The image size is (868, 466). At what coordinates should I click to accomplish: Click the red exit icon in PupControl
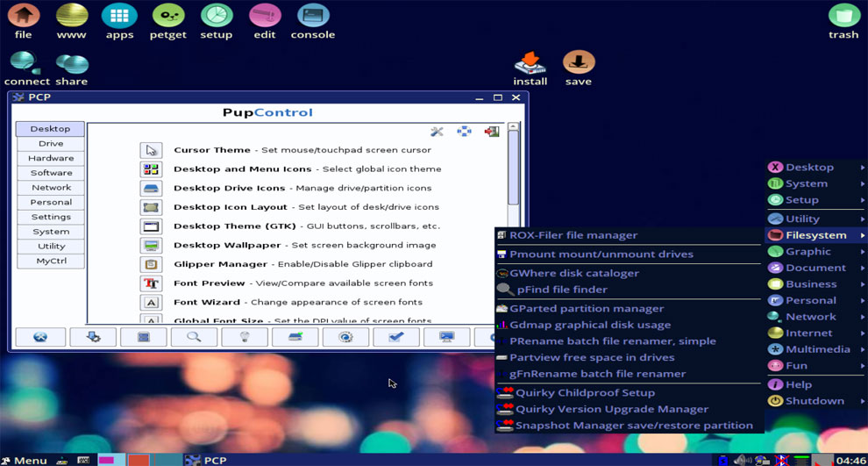click(492, 132)
